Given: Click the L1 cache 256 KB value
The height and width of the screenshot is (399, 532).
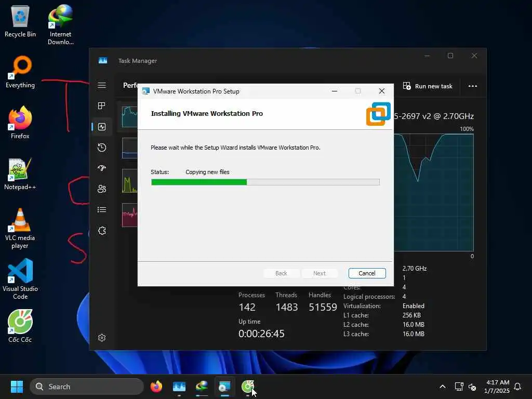Looking at the screenshot, I should click(411, 315).
